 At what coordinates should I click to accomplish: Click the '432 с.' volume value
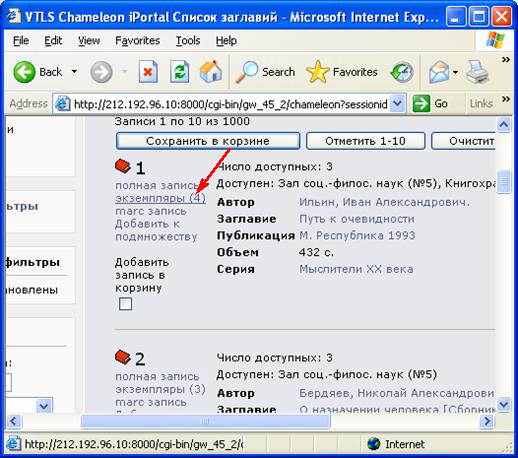tap(316, 252)
